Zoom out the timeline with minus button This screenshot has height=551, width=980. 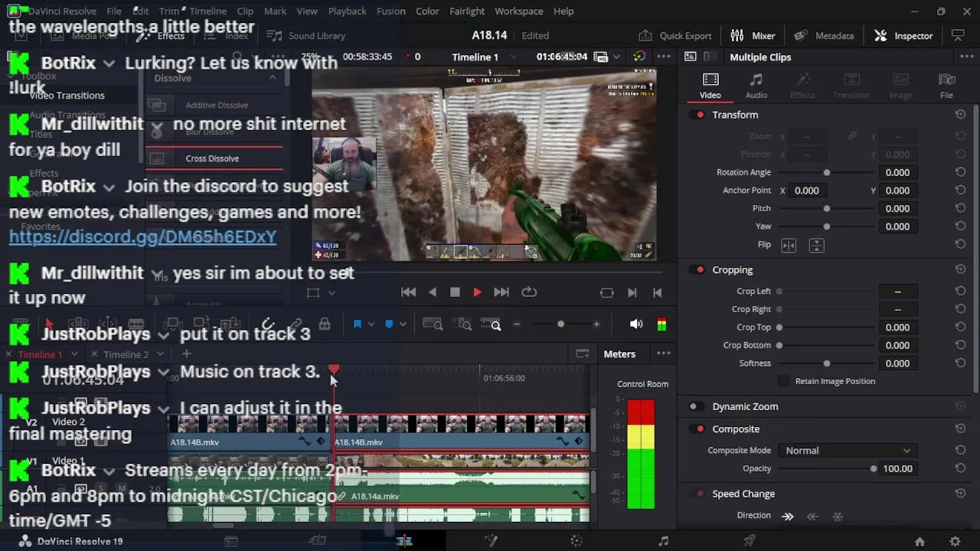click(x=517, y=324)
